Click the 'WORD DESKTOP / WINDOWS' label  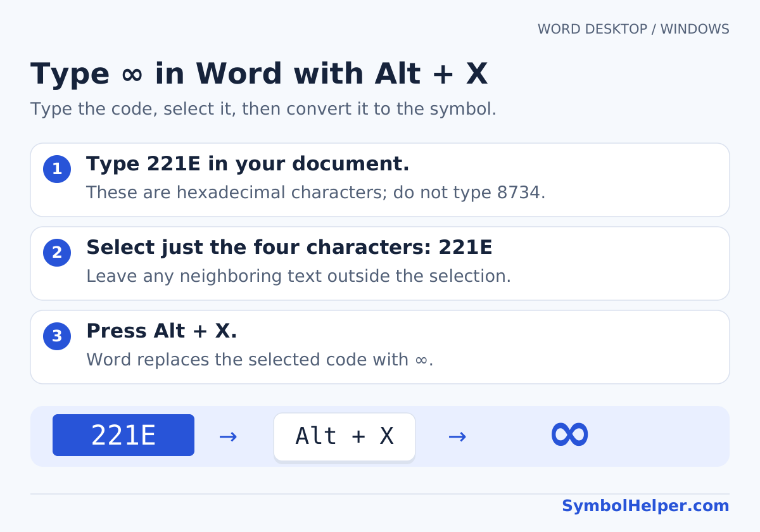pyautogui.click(x=633, y=29)
